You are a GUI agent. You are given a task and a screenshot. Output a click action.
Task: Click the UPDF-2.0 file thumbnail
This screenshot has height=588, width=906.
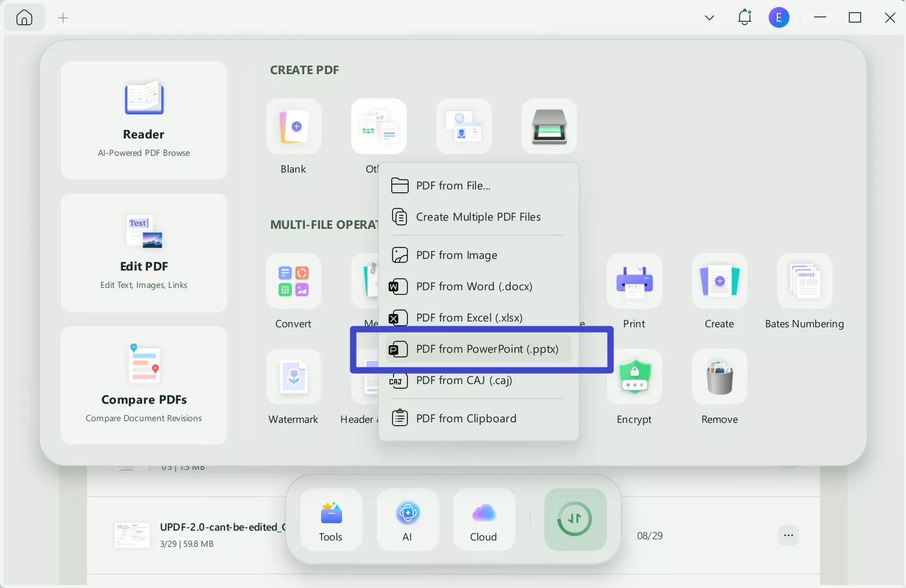(132, 535)
